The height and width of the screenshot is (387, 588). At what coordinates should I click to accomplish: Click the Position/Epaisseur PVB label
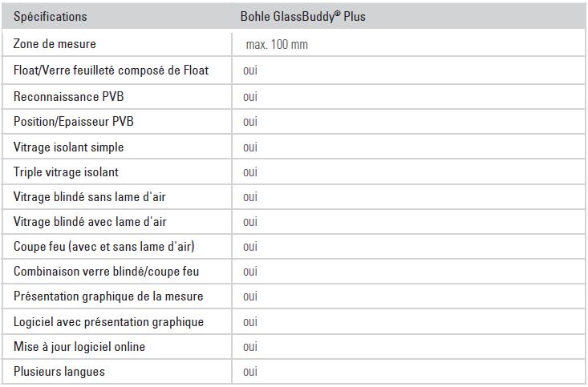pyautogui.click(x=74, y=121)
